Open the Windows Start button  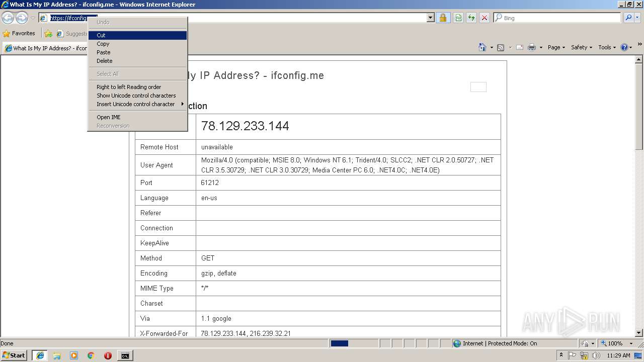click(x=14, y=355)
